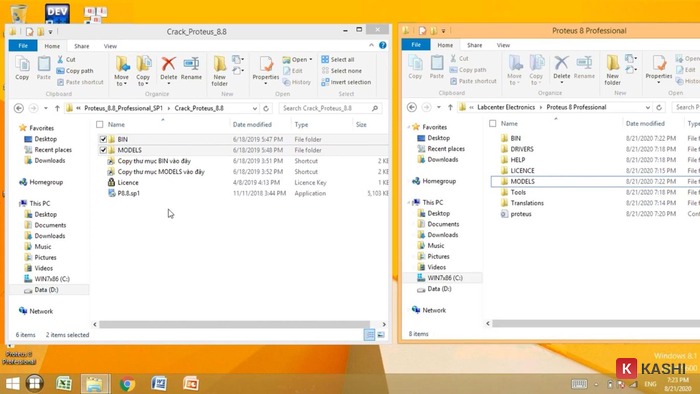This screenshot has width=700, height=394.
Task: Open View tab in Crack_Proteus_8.8 window
Action: (x=110, y=46)
